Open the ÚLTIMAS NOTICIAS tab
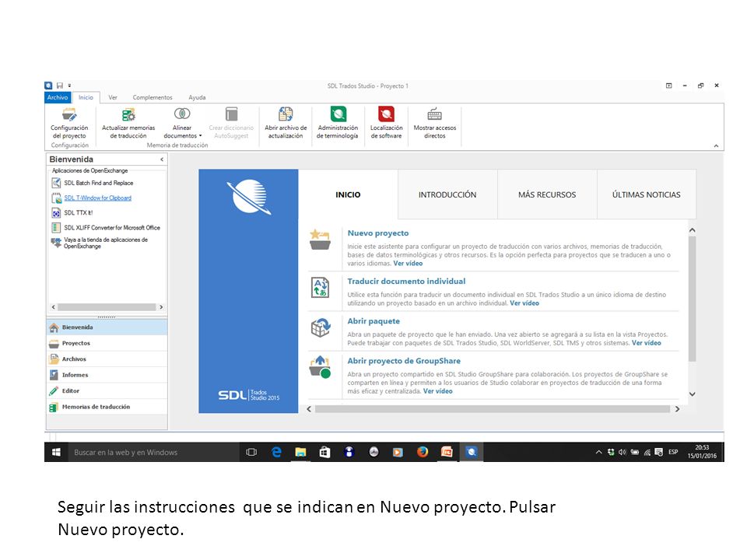This screenshot has width=747, height=560. (646, 194)
